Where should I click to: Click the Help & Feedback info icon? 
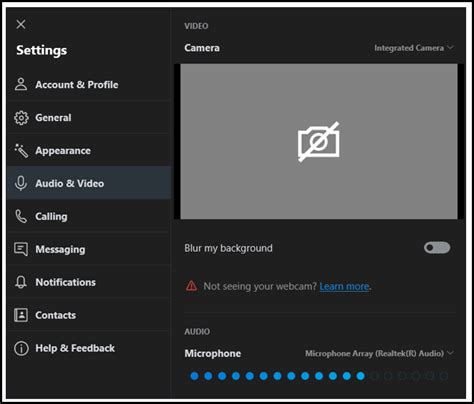pos(21,348)
